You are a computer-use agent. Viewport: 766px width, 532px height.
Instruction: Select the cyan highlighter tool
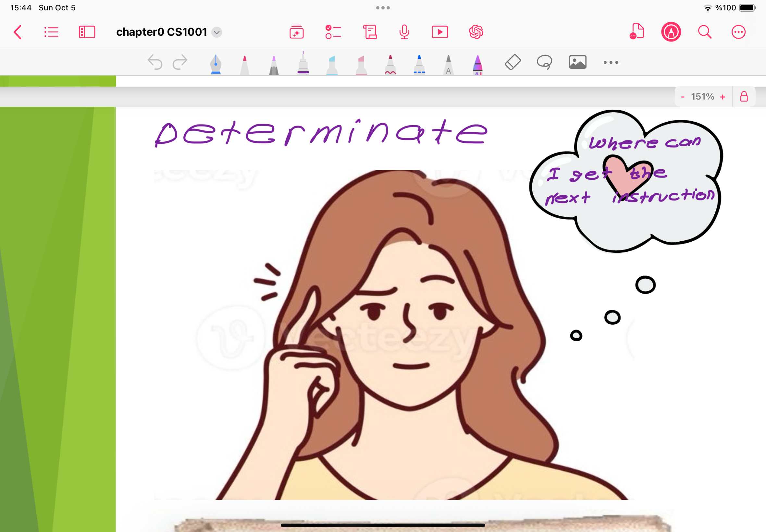point(332,65)
